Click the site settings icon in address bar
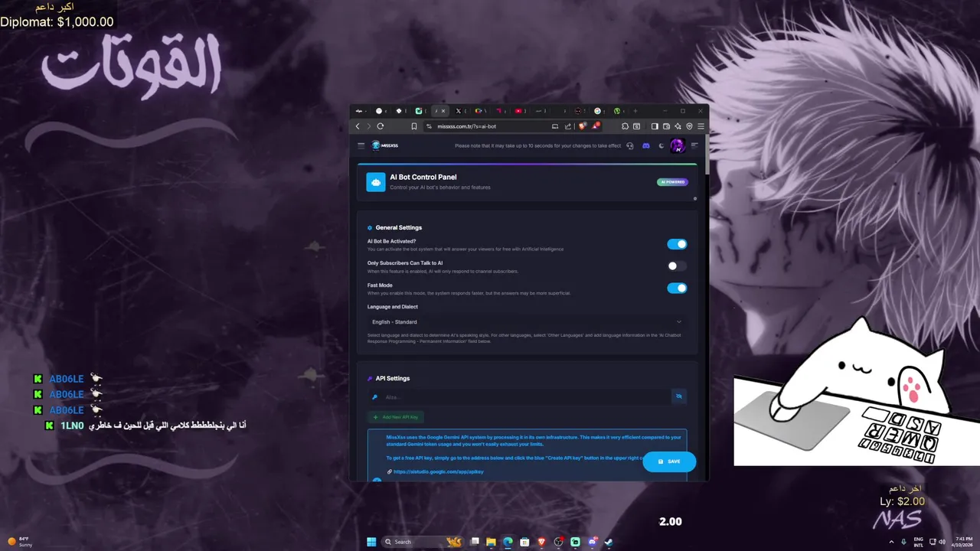 point(430,126)
